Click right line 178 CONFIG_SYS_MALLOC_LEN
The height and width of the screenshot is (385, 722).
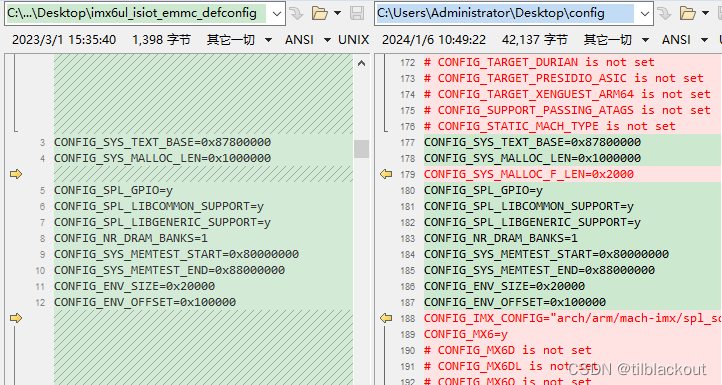[x=533, y=158]
